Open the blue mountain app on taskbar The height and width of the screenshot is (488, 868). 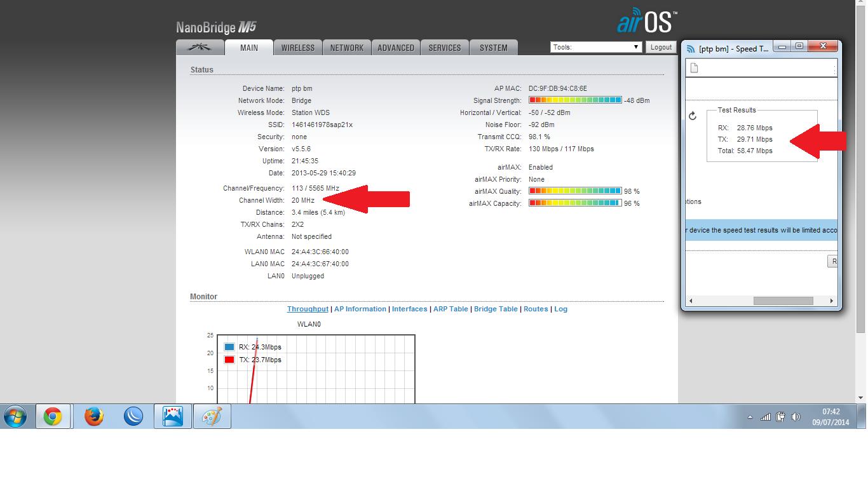173,417
